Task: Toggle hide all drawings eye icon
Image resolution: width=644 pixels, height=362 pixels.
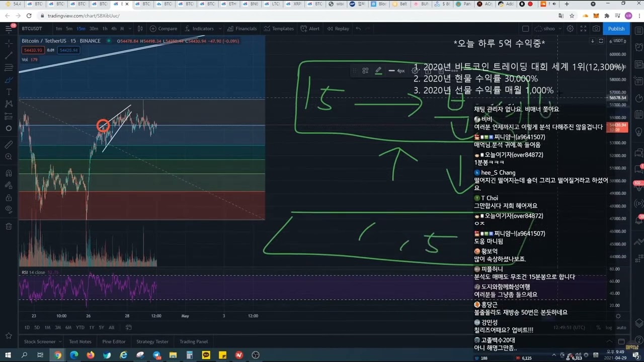Action: point(9,209)
